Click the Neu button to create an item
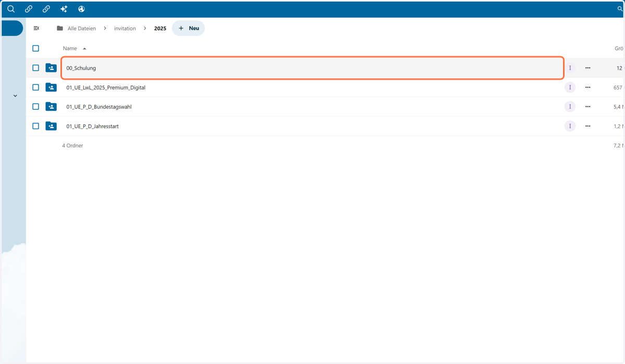 [189, 28]
